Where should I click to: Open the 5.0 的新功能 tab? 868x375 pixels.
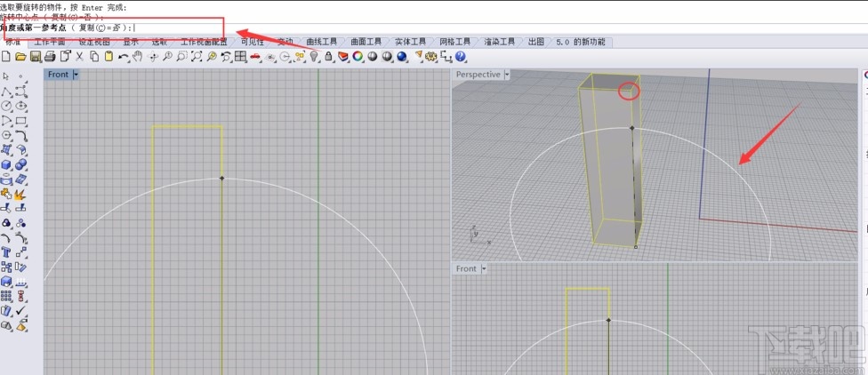click(x=581, y=42)
